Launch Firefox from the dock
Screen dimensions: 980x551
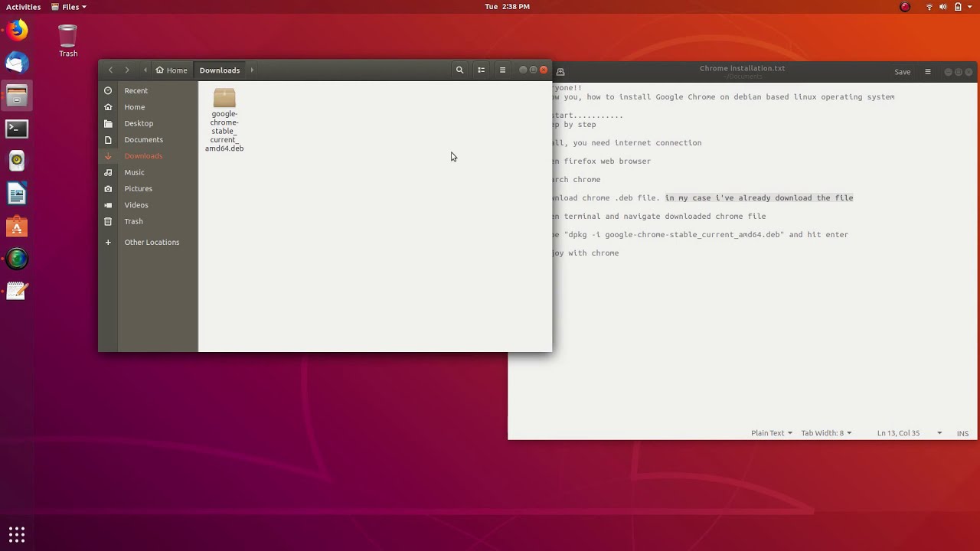tap(17, 31)
